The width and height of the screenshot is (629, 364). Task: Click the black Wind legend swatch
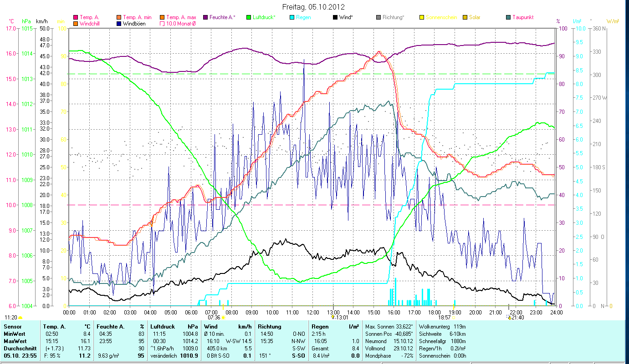click(x=335, y=17)
